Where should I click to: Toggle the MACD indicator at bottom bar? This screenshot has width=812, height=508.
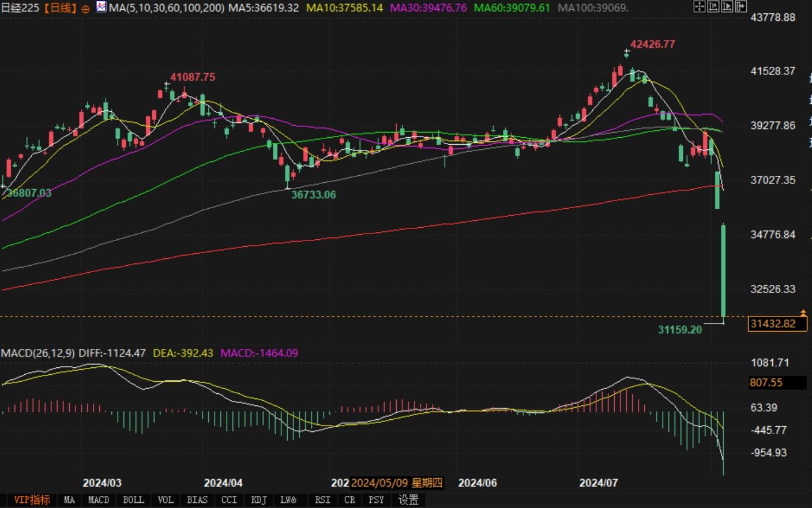[x=99, y=500]
